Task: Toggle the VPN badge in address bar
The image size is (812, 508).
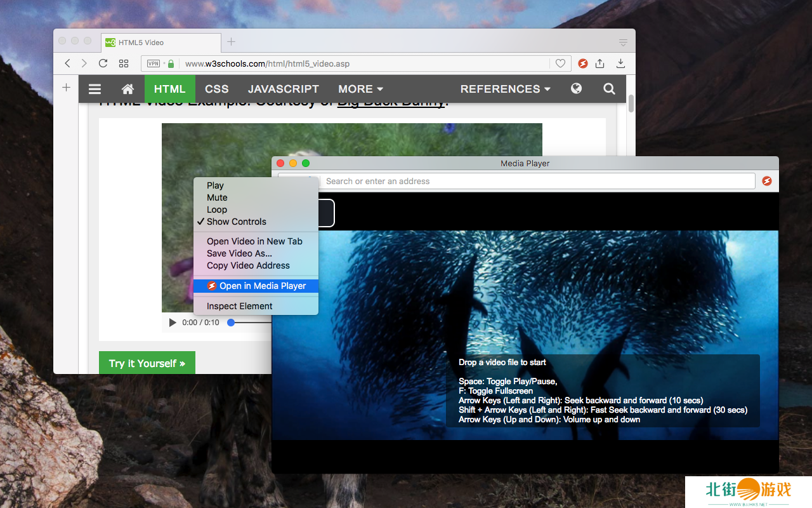Action: (x=154, y=63)
